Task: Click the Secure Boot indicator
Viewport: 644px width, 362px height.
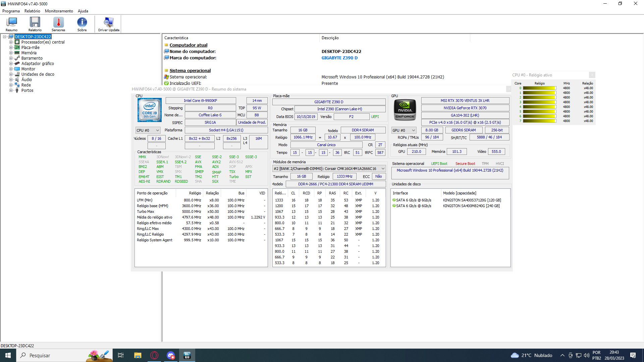Action: (465, 164)
